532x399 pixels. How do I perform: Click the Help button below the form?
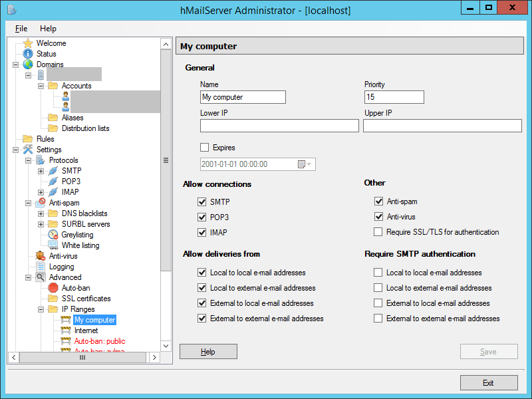click(208, 352)
